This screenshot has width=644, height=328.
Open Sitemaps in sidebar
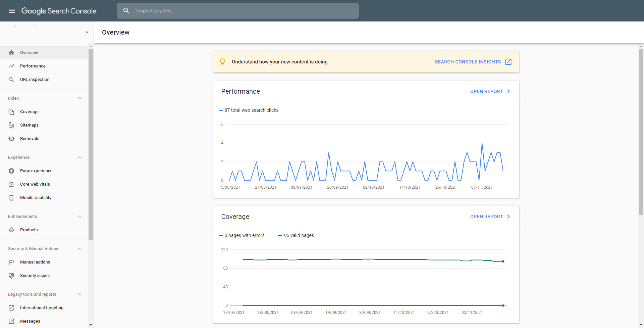(x=44, y=125)
